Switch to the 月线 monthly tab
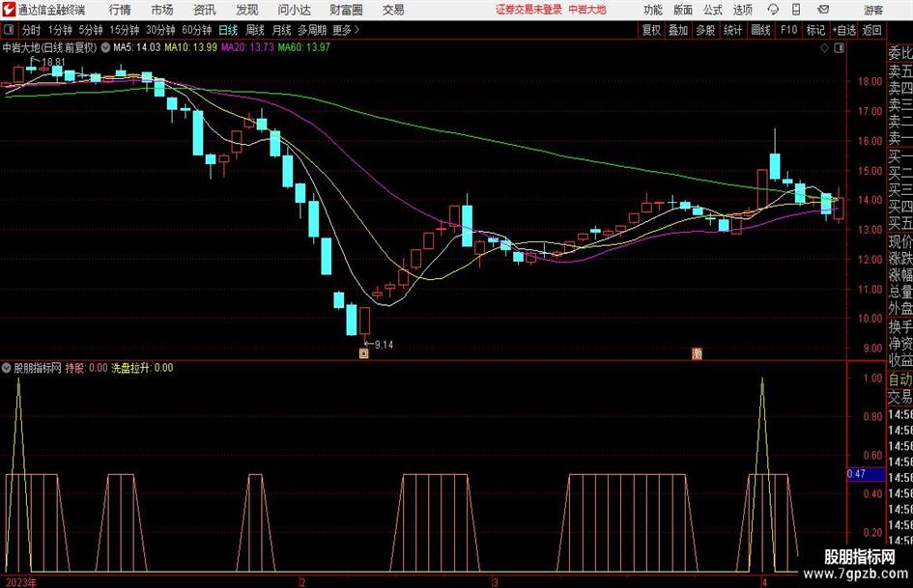This screenshot has height=588, width=913. point(282,30)
